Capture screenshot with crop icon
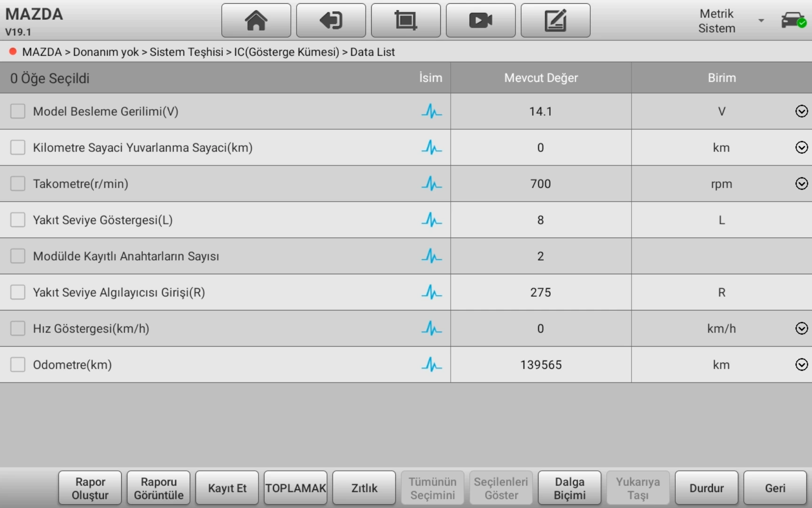 (406, 21)
